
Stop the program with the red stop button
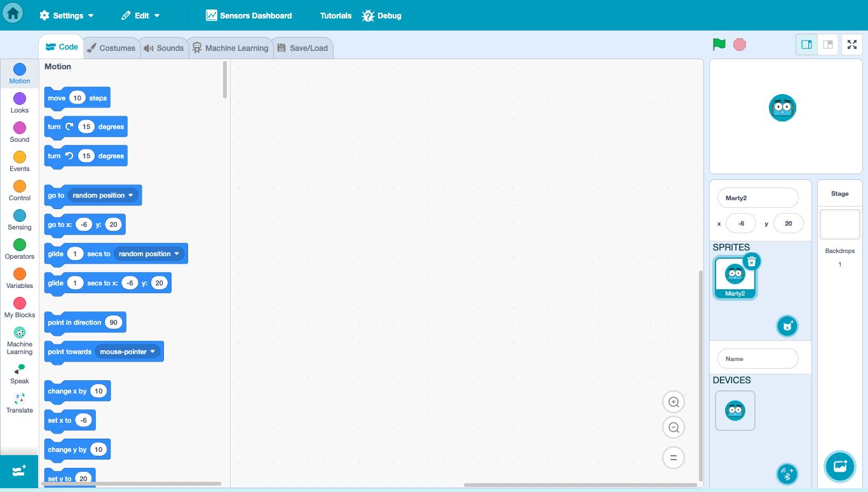click(740, 44)
